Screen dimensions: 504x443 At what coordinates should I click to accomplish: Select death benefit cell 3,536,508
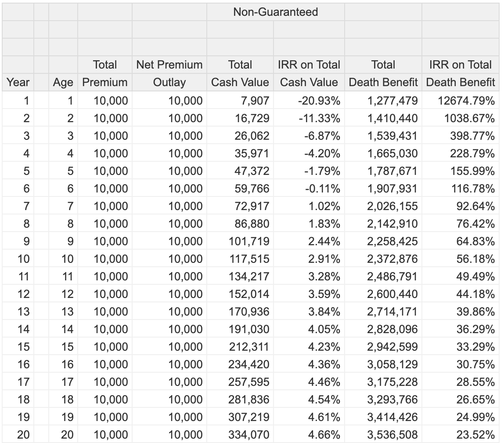(x=392, y=435)
